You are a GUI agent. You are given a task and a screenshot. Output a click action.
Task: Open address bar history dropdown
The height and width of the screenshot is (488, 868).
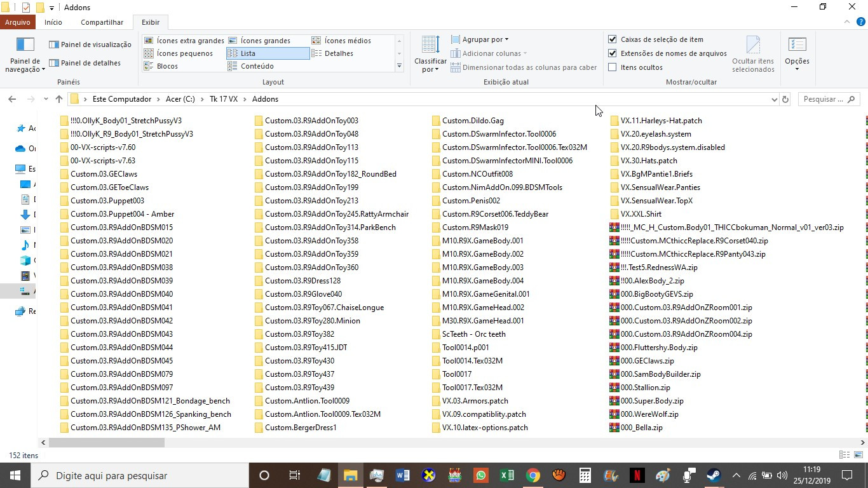tap(774, 99)
